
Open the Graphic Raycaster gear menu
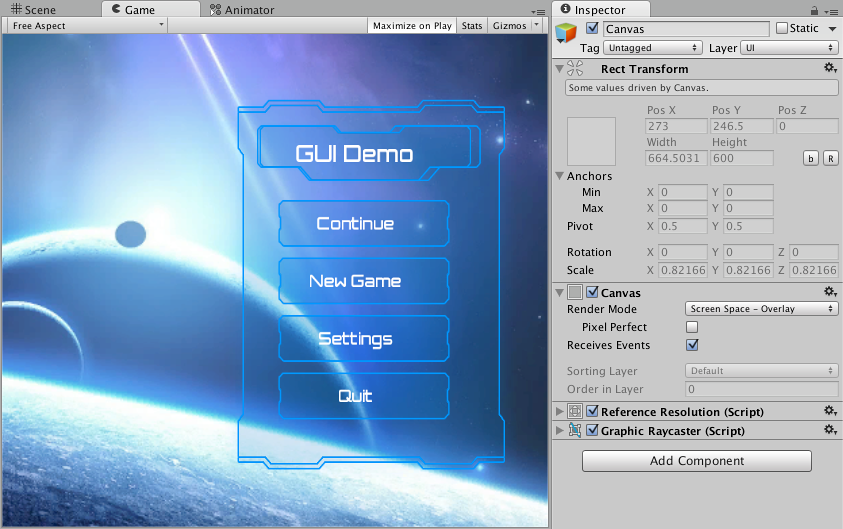[x=829, y=431]
